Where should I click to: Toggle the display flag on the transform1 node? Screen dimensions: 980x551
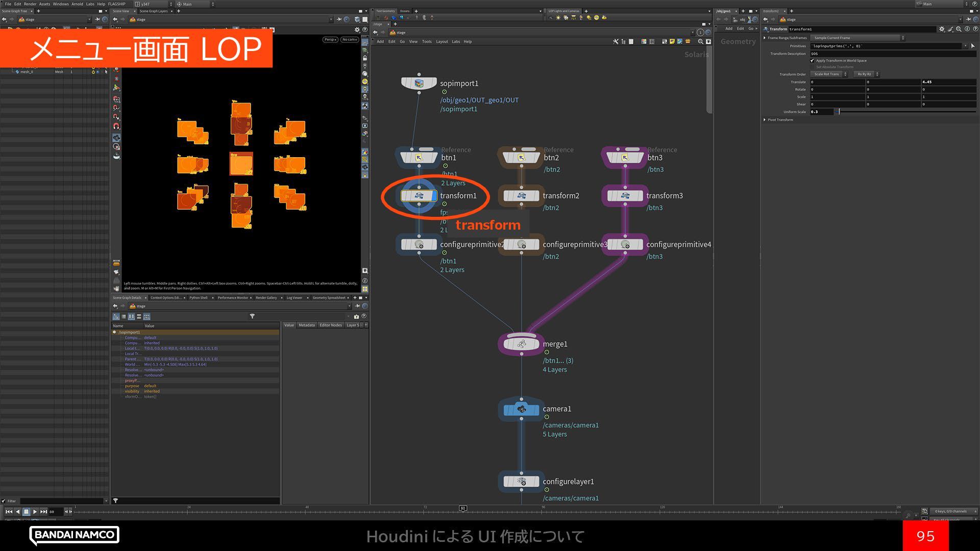point(434,196)
